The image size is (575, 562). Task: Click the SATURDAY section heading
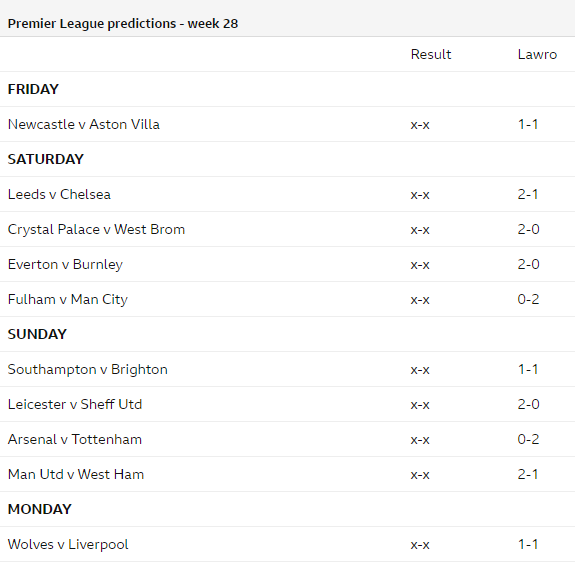[46, 159]
